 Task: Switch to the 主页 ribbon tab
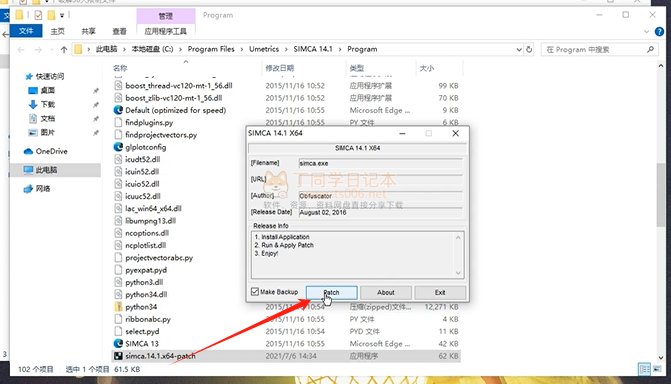pos(57,31)
